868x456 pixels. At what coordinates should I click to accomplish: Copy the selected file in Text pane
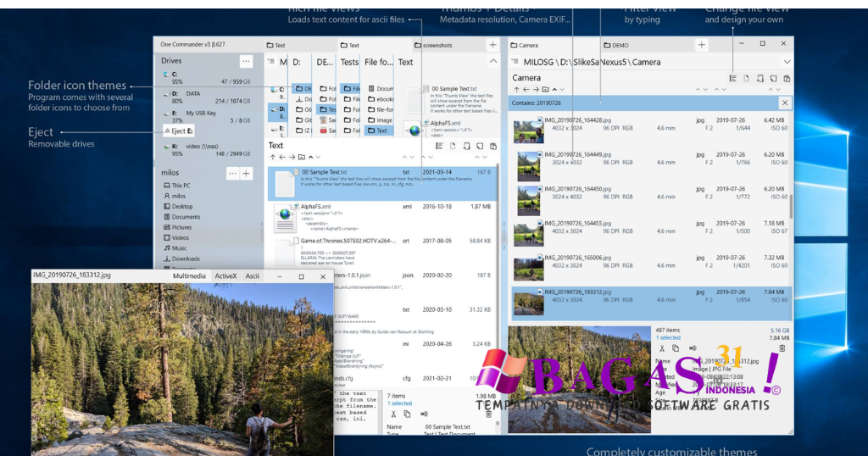tap(407, 414)
